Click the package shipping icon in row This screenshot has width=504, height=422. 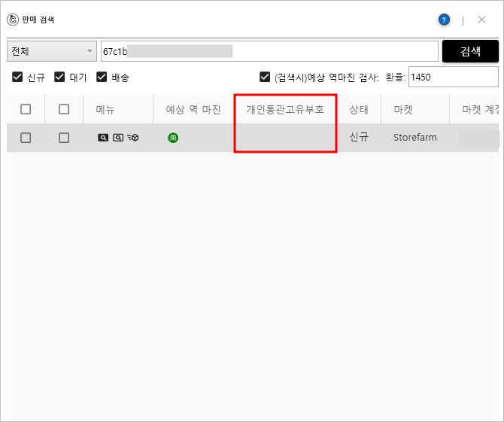click(132, 138)
